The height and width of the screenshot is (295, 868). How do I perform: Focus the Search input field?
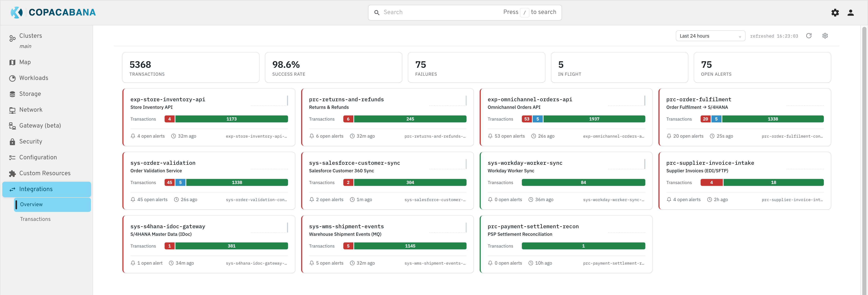point(465,12)
